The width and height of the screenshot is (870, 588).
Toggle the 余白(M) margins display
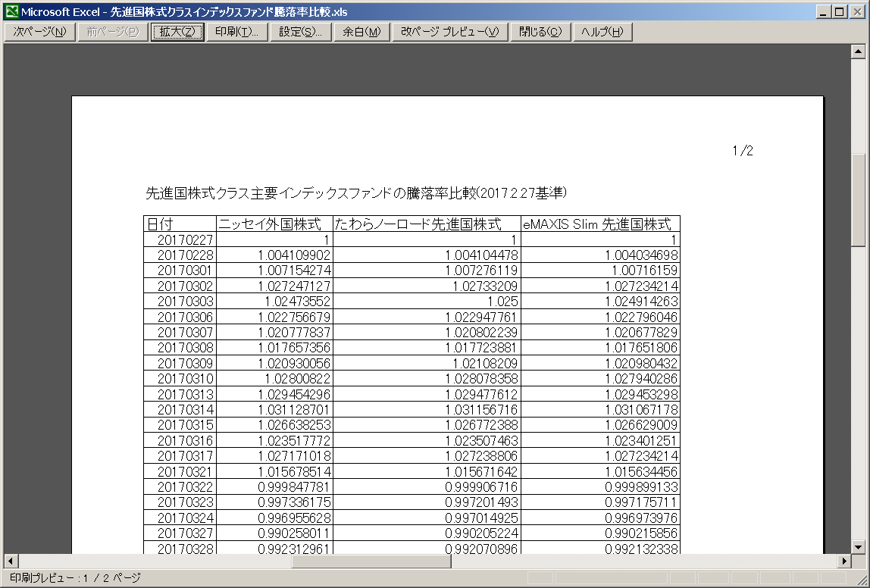click(x=361, y=32)
